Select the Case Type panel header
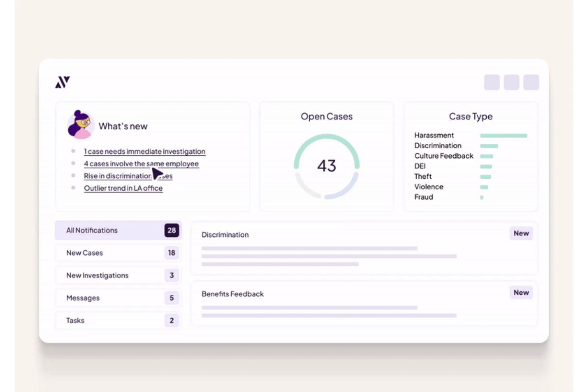Viewport: 588px width, 392px height. click(470, 116)
